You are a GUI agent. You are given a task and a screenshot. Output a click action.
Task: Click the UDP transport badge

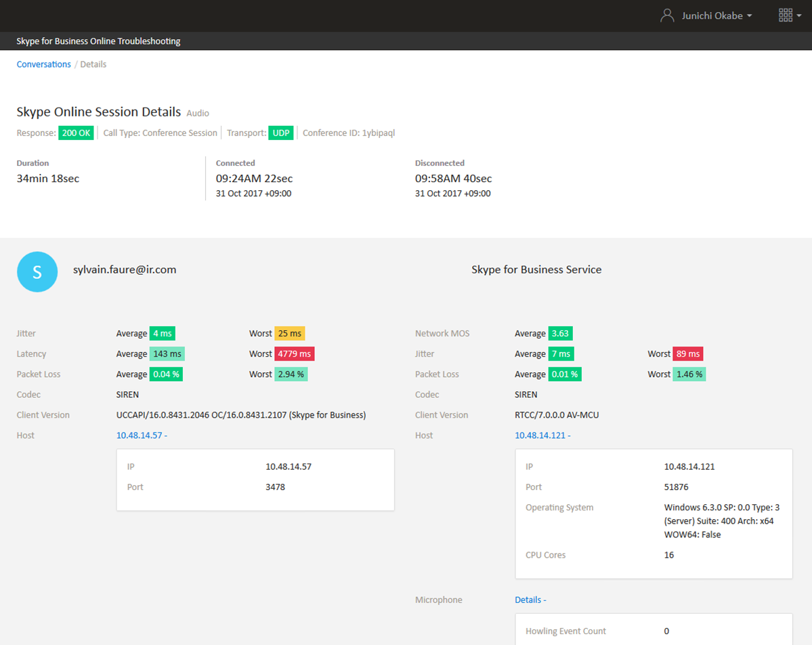point(280,133)
